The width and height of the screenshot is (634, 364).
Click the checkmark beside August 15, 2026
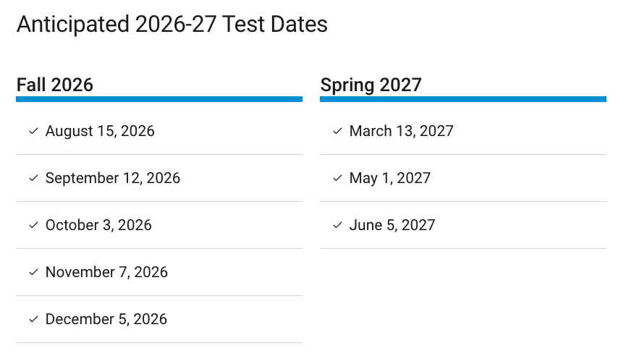pos(33,131)
